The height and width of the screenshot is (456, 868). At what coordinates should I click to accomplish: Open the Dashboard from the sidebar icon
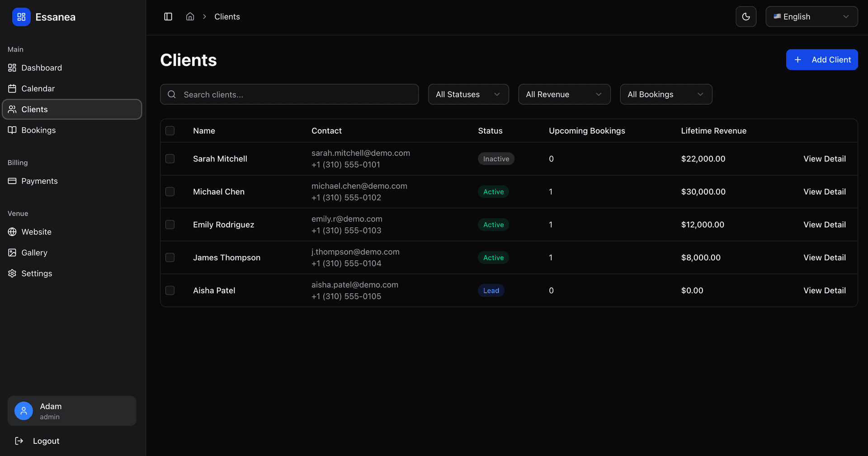click(12, 68)
